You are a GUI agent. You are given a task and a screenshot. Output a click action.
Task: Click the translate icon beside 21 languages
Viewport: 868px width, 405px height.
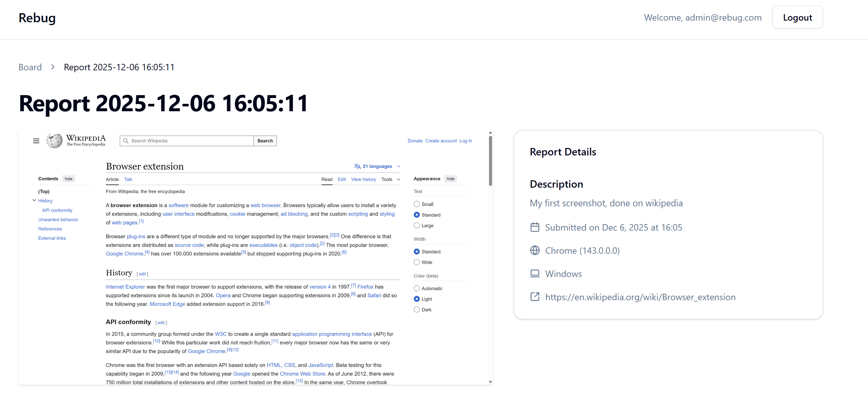click(357, 166)
